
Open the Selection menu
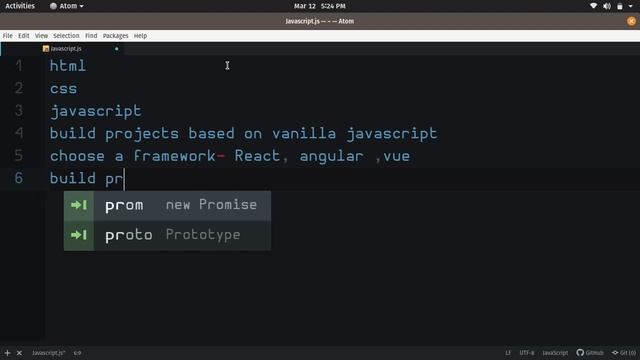(66, 36)
